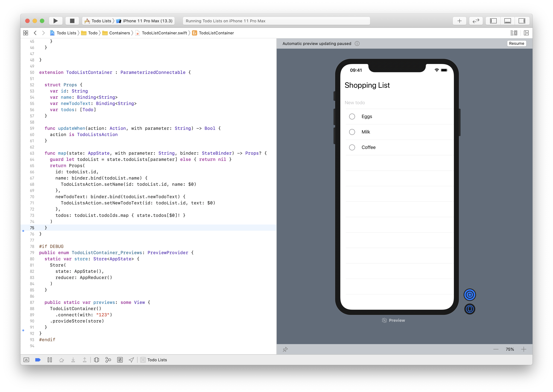
Task: Click the simulate location arrow icon
Action: [x=131, y=360]
